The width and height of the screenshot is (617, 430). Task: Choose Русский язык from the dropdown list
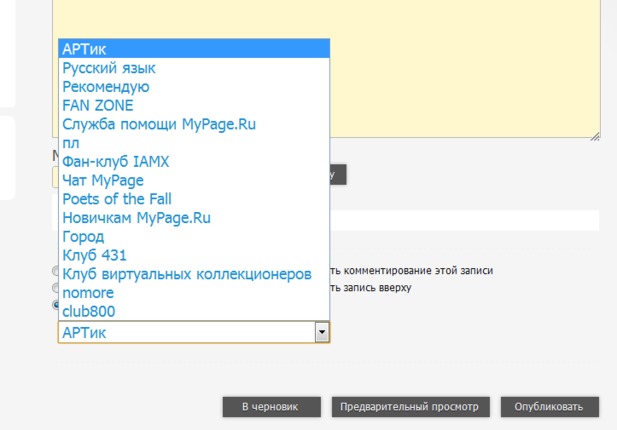194,68
